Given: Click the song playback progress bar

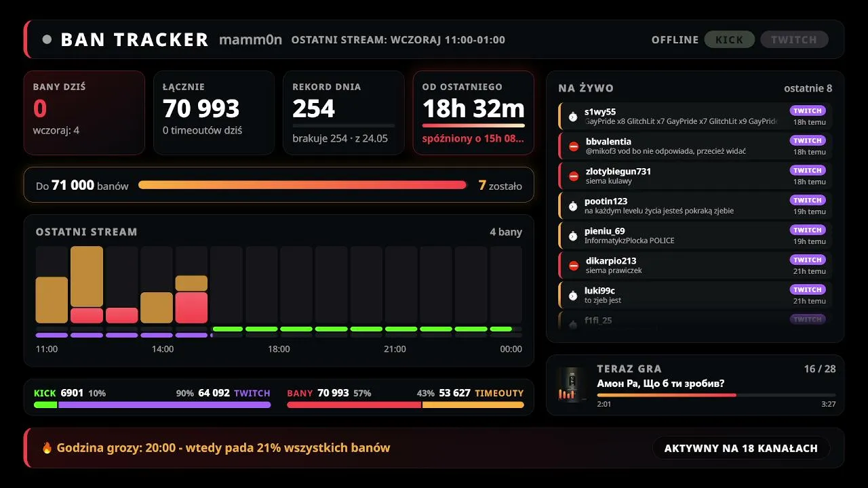Looking at the screenshot, I should (x=716, y=394).
